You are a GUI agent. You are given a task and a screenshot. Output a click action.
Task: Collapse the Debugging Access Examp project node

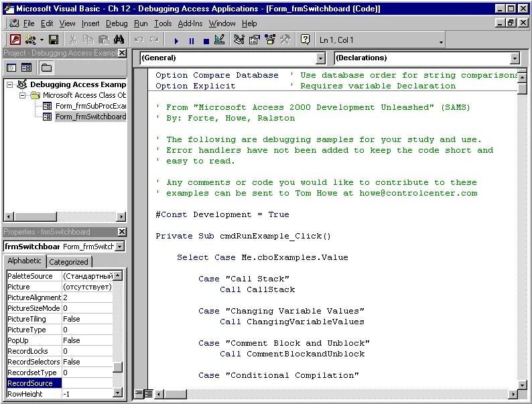(10, 84)
